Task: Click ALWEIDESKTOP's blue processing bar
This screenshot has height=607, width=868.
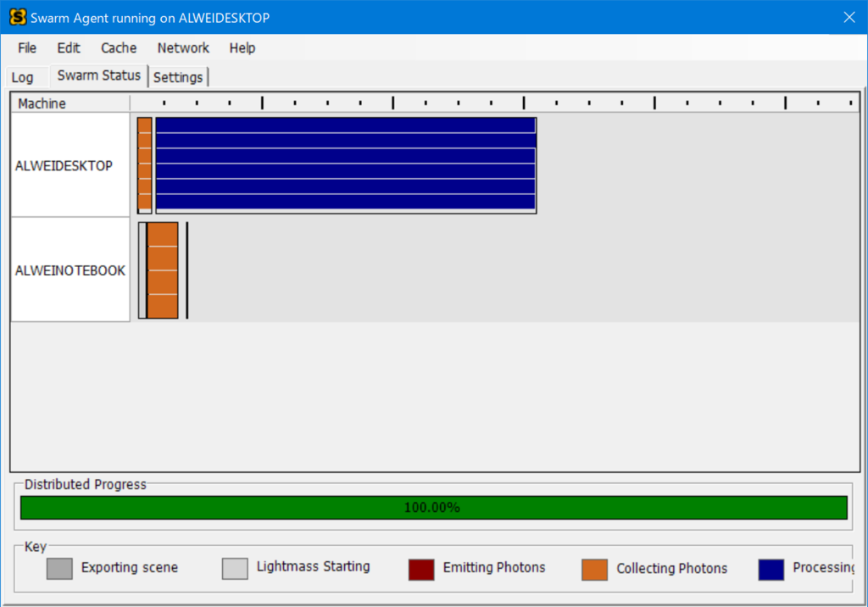Action: point(346,165)
